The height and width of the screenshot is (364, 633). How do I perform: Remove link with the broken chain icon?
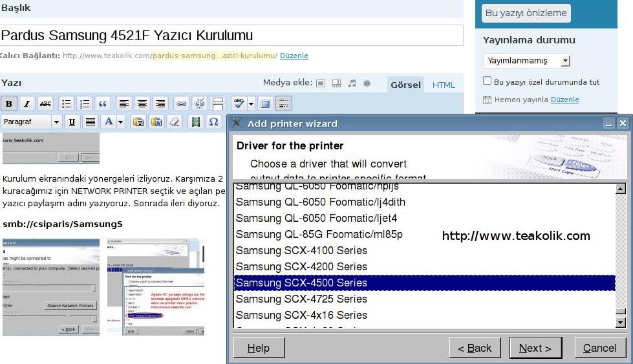pyautogui.click(x=199, y=103)
